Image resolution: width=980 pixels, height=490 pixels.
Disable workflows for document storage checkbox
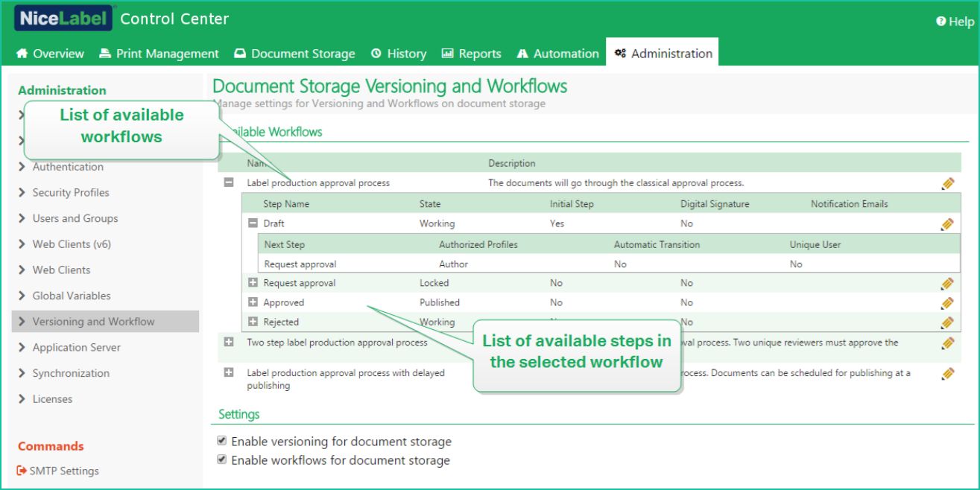(221, 460)
